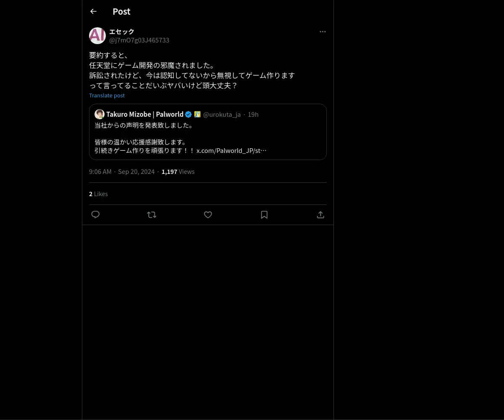
Task: Click the Translate post link
Action: (107, 95)
